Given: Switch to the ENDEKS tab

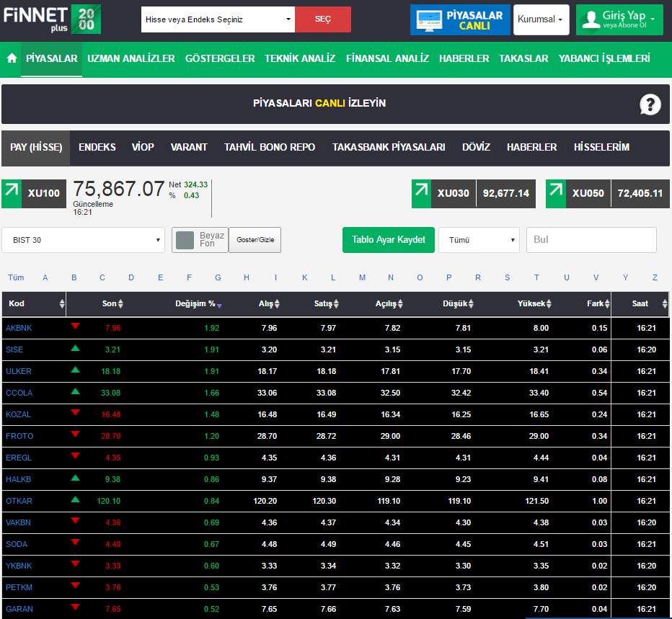Looking at the screenshot, I should (97, 147).
